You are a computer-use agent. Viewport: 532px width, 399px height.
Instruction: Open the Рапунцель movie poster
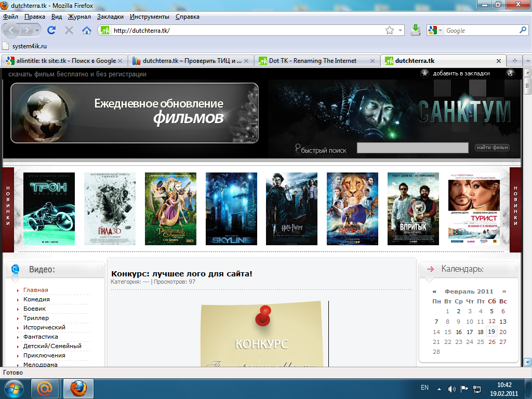(x=170, y=209)
